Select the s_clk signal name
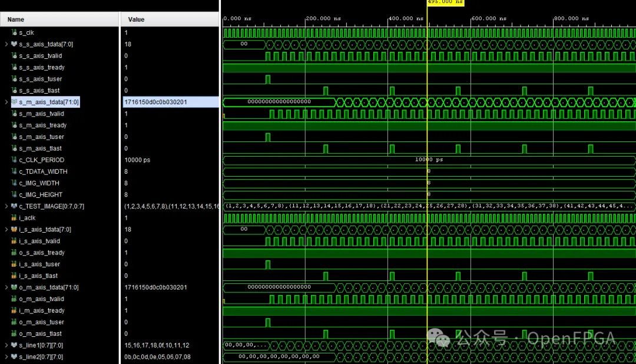The width and height of the screenshot is (636, 364). click(26, 32)
